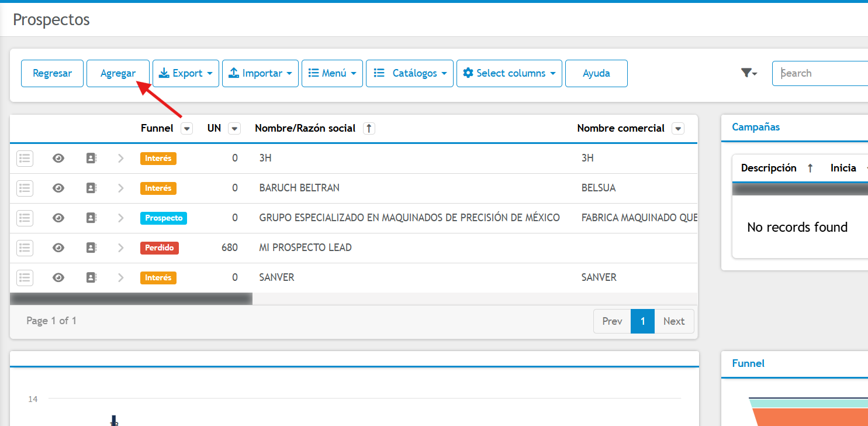Click the Perdido funnel badge
The image size is (868, 426).
160,248
